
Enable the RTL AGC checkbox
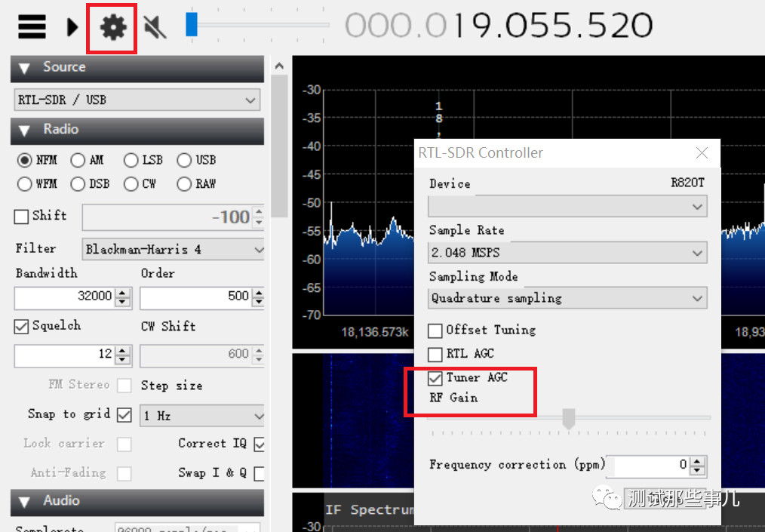coord(435,355)
